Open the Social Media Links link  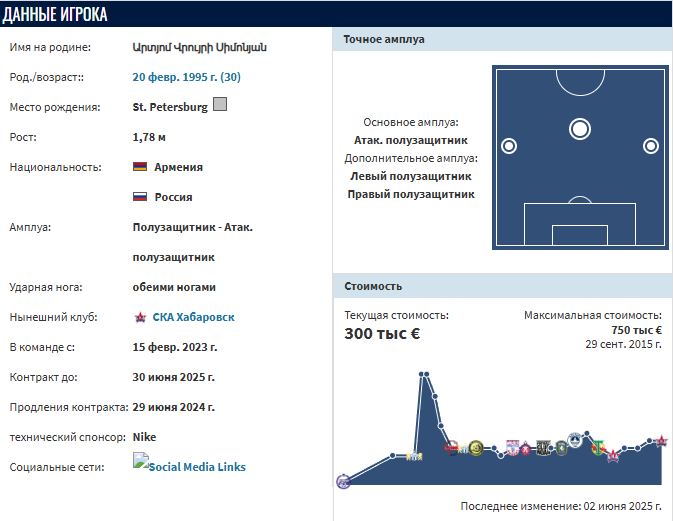tap(197, 467)
